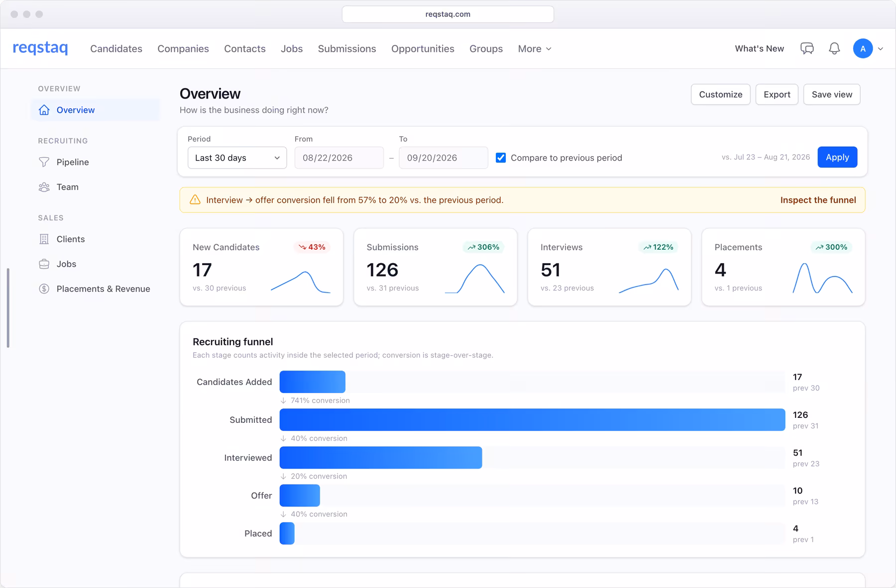Viewport: 896px width, 588px height.
Task: Open the notifications bell
Action: [834, 48]
